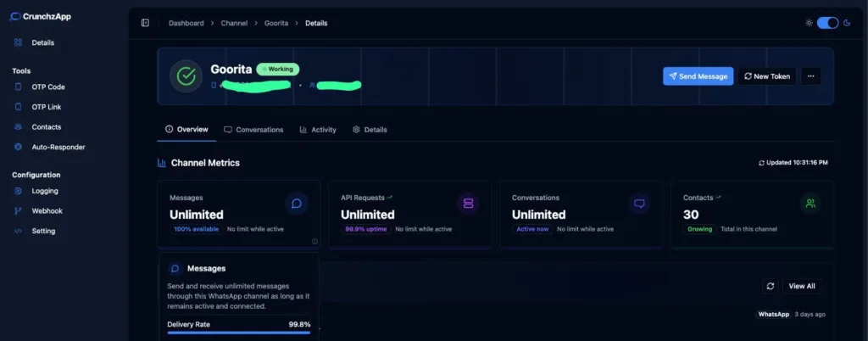The width and height of the screenshot is (868, 341).
Task: Go to Contacts in sidebar
Action: point(47,126)
